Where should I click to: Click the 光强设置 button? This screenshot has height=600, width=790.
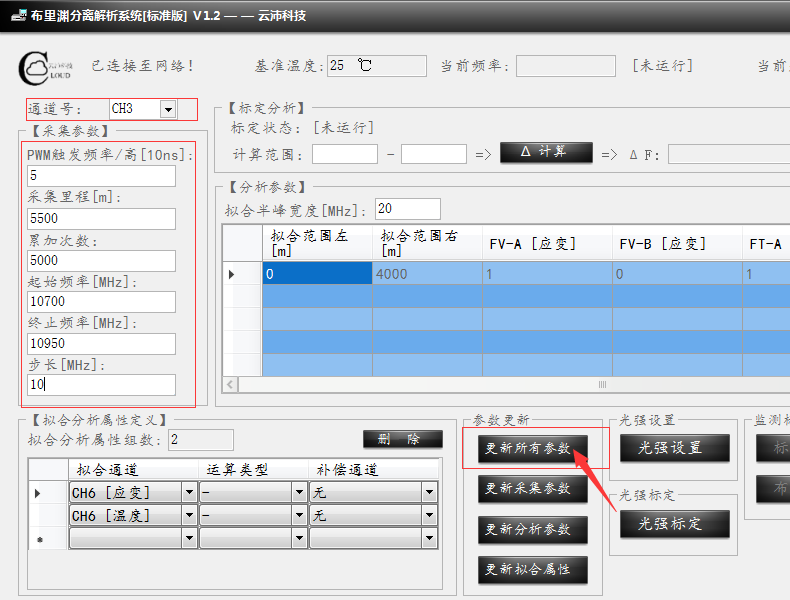point(675,448)
